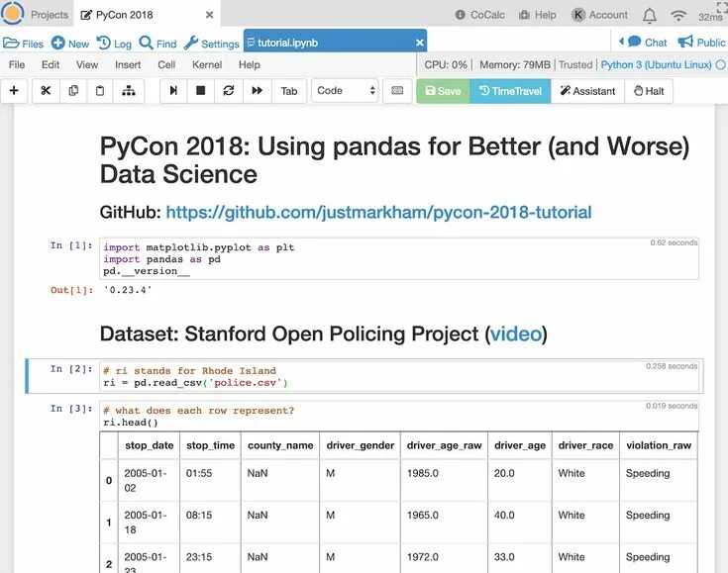Click the violation_raw column header
The width and height of the screenshot is (728, 573).
[x=659, y=445]
